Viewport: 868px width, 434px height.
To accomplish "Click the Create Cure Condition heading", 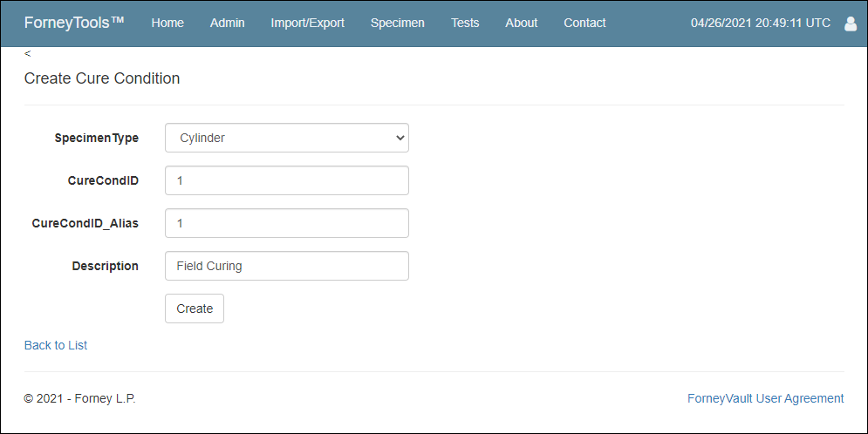I will [x=102, y=78].
